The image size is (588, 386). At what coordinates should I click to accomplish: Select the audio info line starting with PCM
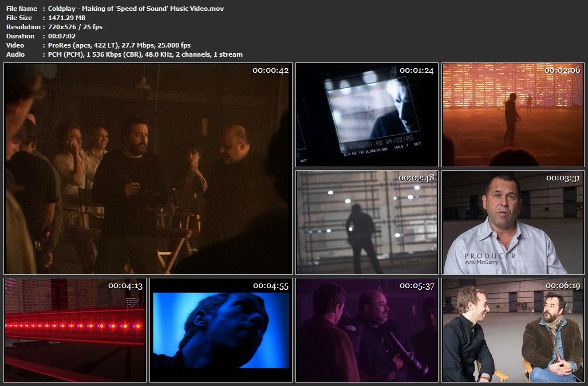(x=145, y=54)
